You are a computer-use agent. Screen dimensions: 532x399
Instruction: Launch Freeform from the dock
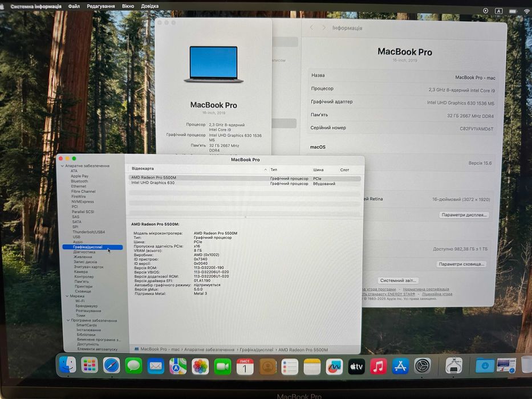click(x=334, y=367)
